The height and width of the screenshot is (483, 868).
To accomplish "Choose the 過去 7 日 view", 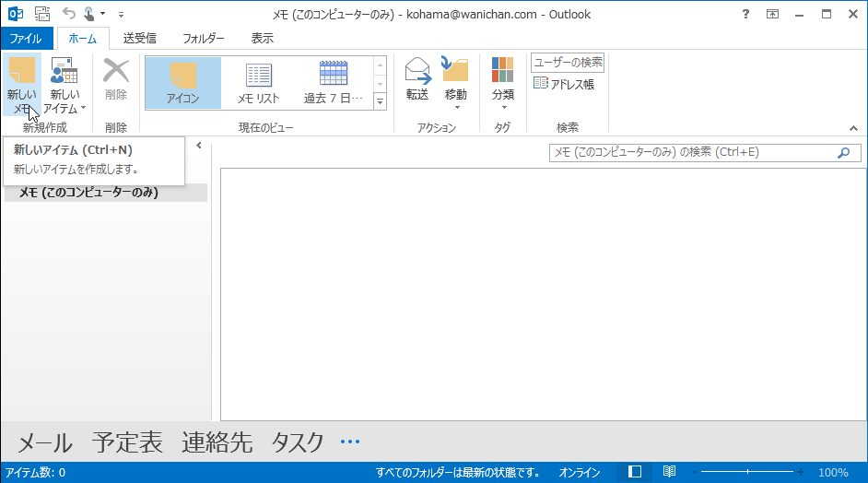I will (x=334, y=83).
